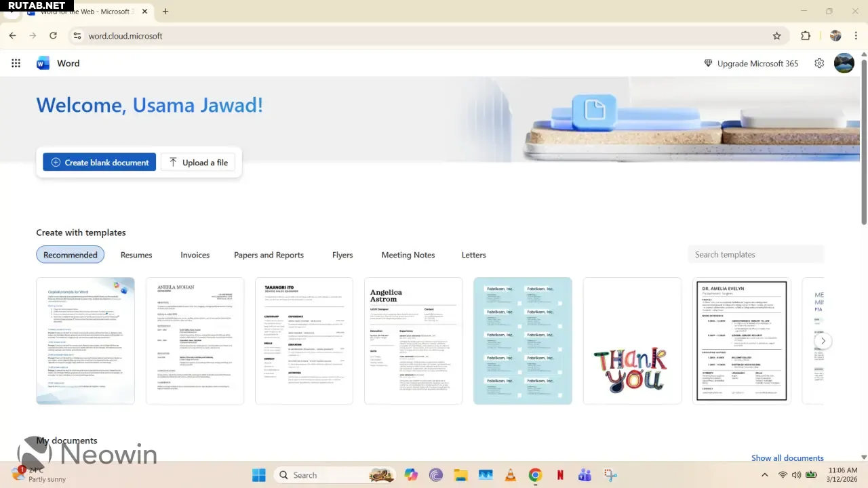Open the Show all documents link
The height and width of the screenshot is (488, 868).
click(787, 458)
